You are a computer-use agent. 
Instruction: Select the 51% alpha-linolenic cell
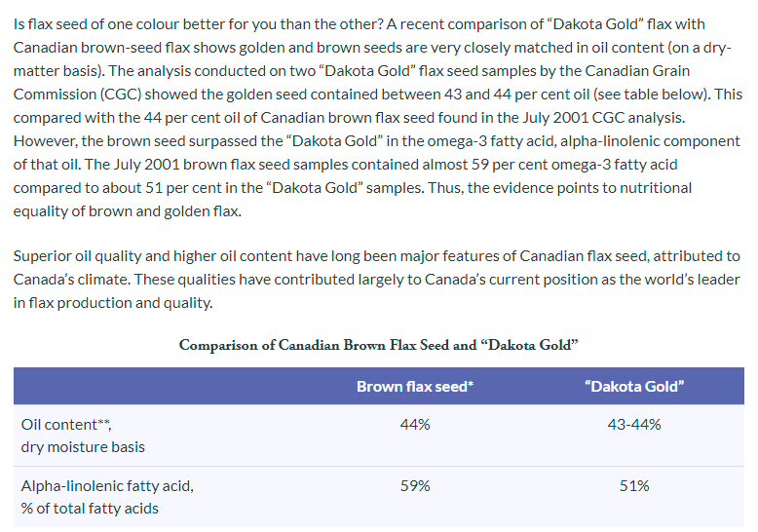pyautogui.click(x=634, y=485)
